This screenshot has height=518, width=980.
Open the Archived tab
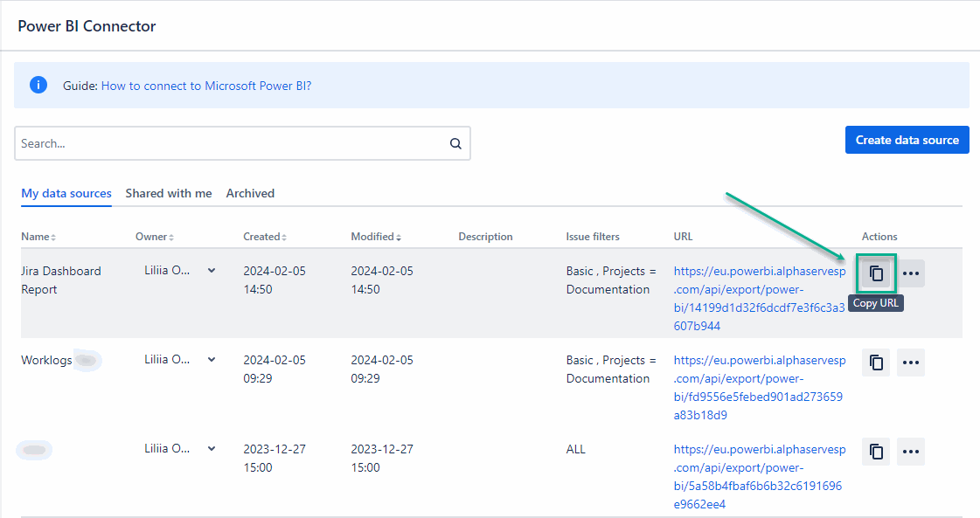pos(250,193)
